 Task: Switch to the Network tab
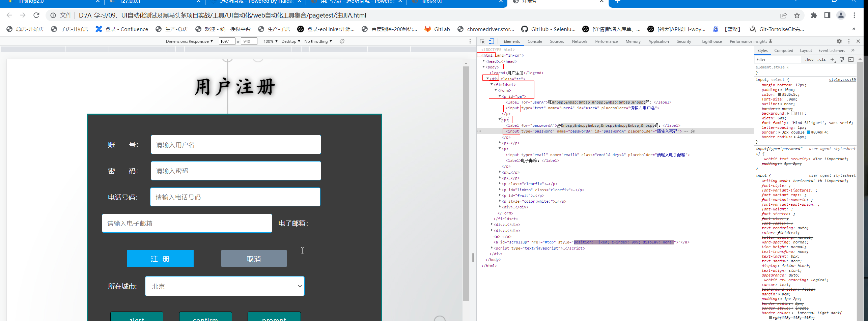580,41
